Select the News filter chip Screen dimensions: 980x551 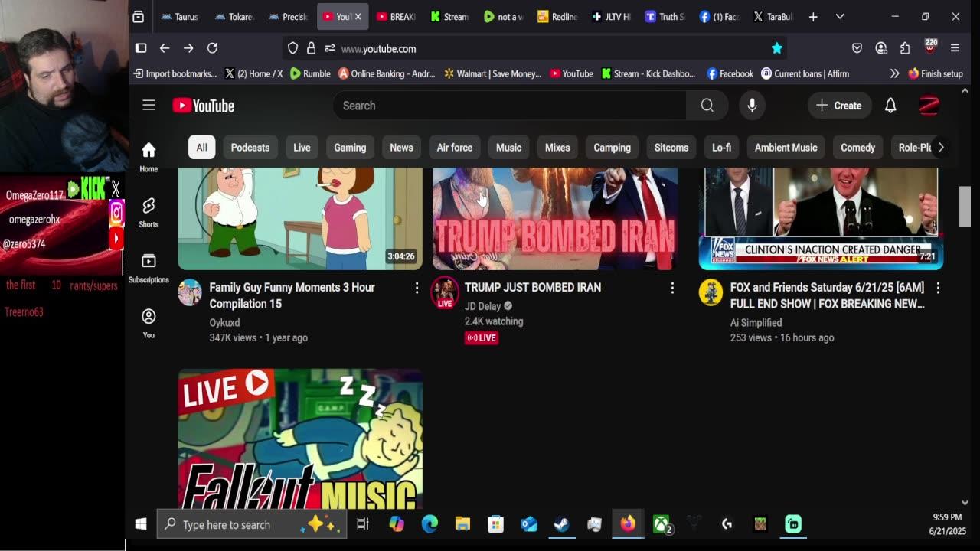click(401, 147)
